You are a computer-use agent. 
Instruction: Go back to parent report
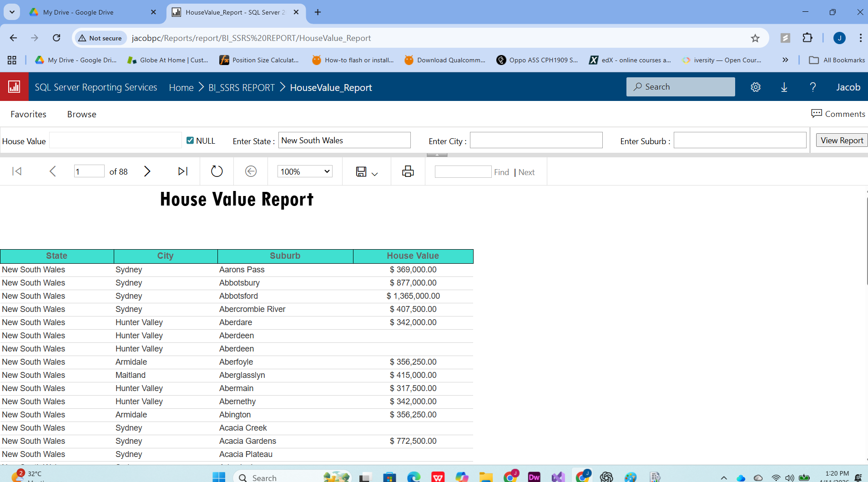251,171
